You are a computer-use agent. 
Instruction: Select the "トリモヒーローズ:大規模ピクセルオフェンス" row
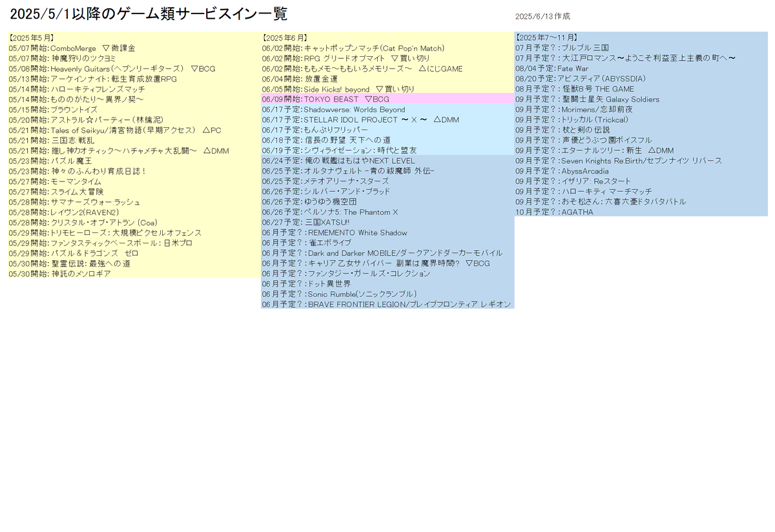[x=134, y=232]
